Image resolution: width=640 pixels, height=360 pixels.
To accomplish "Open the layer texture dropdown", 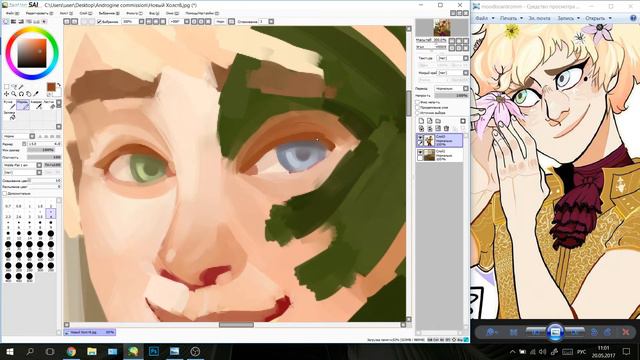I will point(465,58).
